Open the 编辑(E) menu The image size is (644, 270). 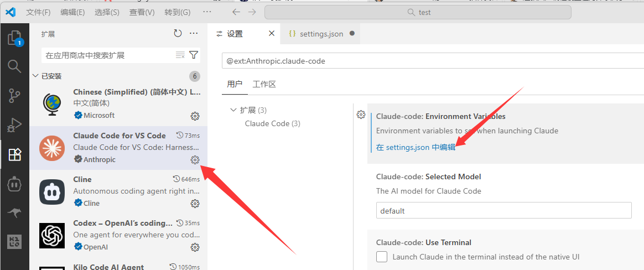click(72, 12)
